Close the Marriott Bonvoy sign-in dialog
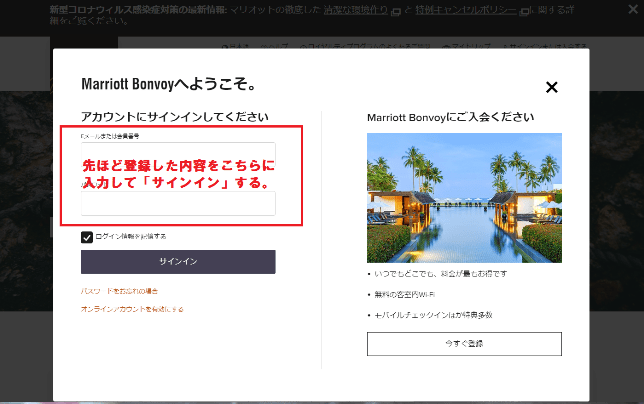This screenshot has height=404, width=644. pyautogui.click(x=552, y=87)
